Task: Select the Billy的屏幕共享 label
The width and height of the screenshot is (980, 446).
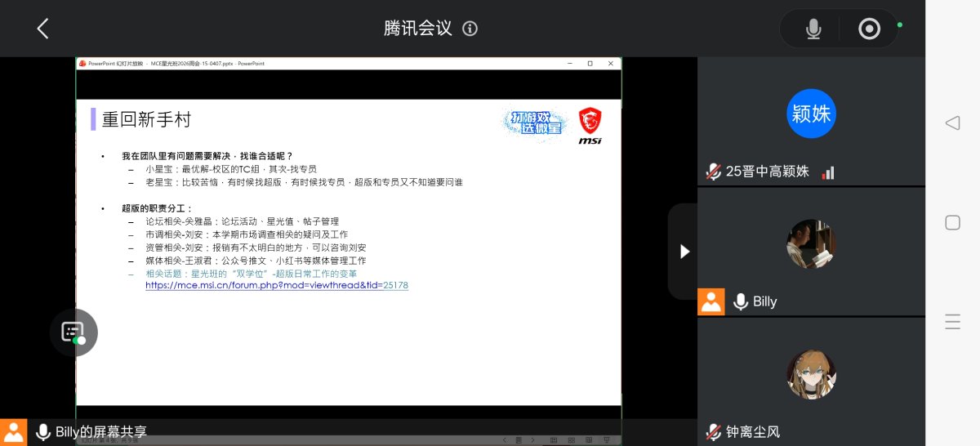Action: tap(100, 432)
